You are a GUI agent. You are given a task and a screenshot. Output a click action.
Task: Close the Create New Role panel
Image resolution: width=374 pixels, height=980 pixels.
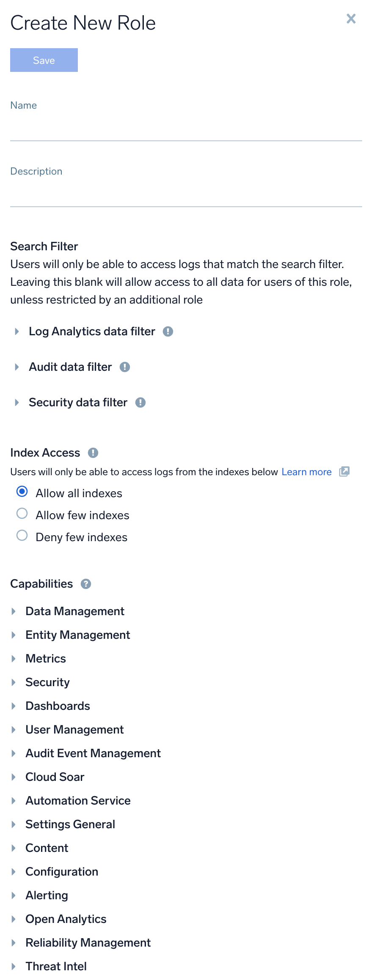coord(351,19)
